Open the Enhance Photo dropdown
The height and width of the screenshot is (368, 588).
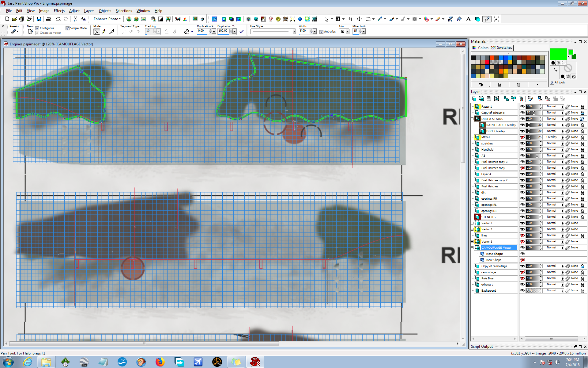(x=107, y=19)
